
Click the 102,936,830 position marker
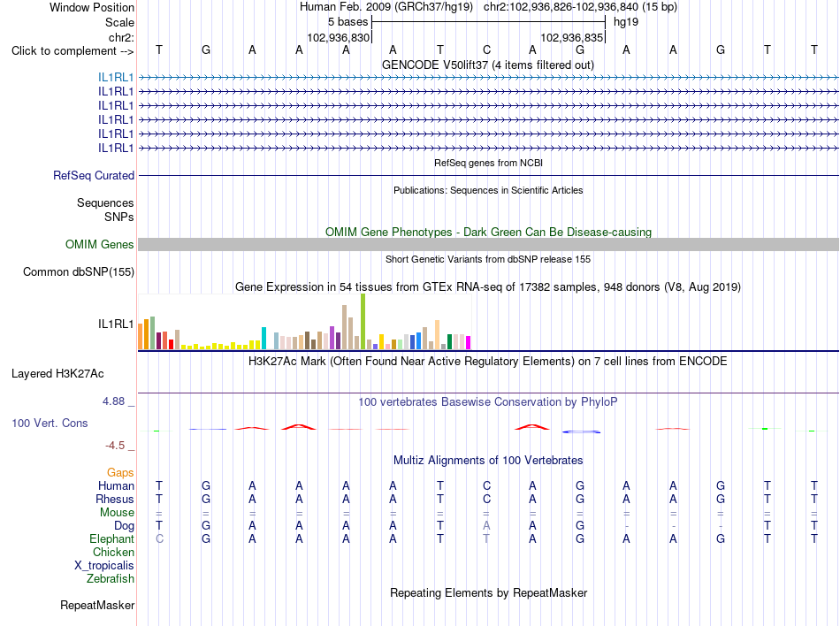click(x=338, y=37)
